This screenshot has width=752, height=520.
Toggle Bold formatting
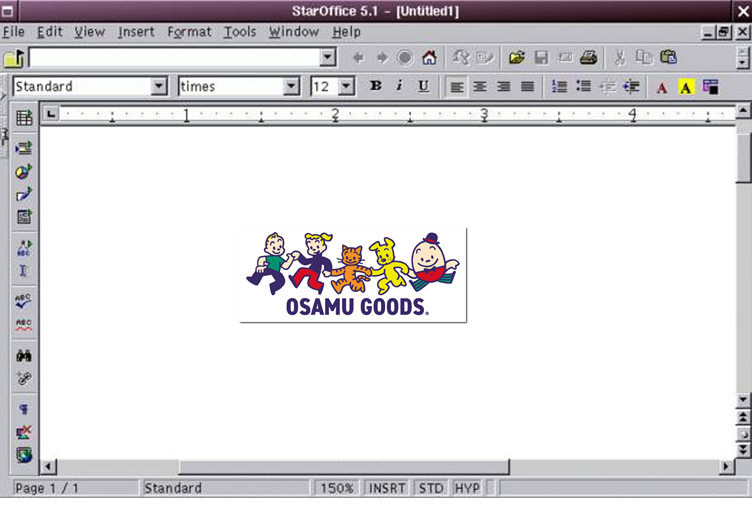tap(376, 86)
